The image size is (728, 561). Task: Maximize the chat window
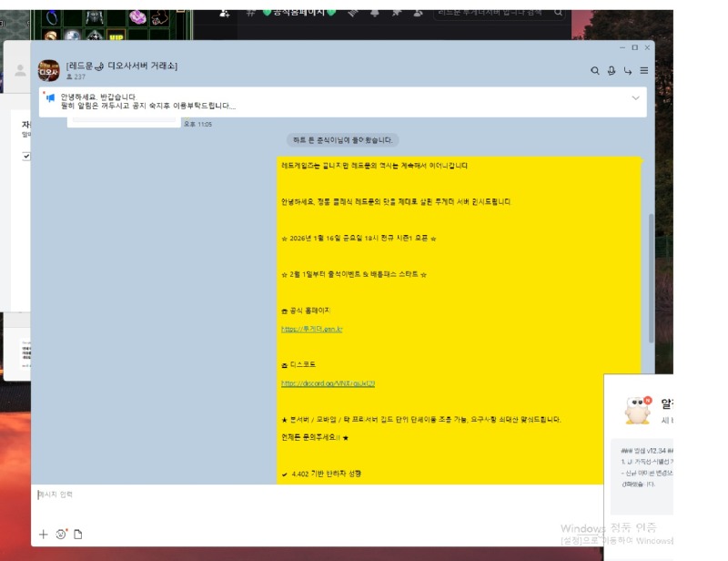634,47
